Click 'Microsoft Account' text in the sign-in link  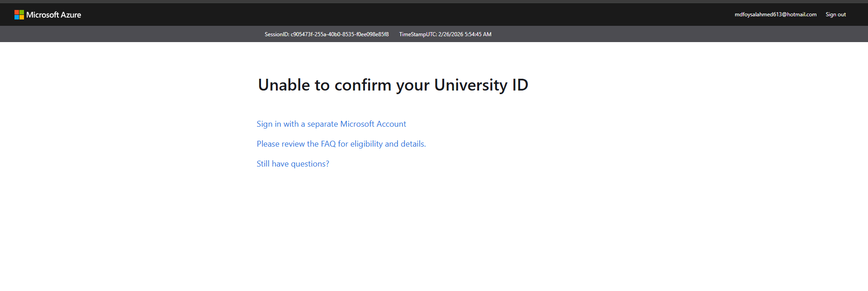point(373,124)
